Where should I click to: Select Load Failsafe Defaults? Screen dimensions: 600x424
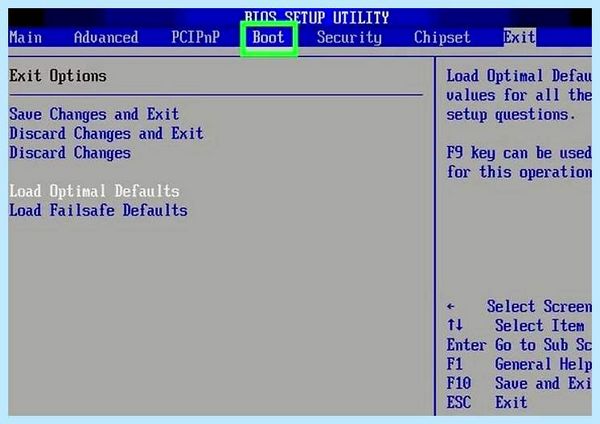click(x=98, y=210)
